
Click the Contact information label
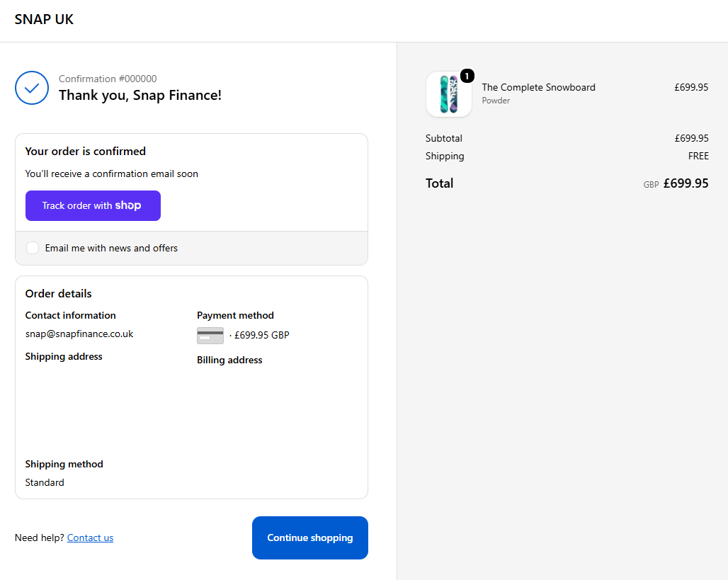(x=71, y=315)
